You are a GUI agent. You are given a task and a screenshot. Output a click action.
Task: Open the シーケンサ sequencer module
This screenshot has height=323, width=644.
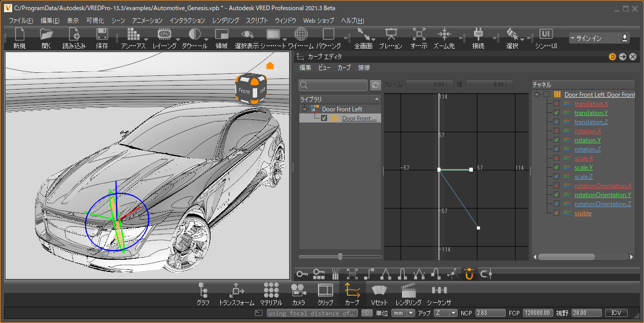439,291
